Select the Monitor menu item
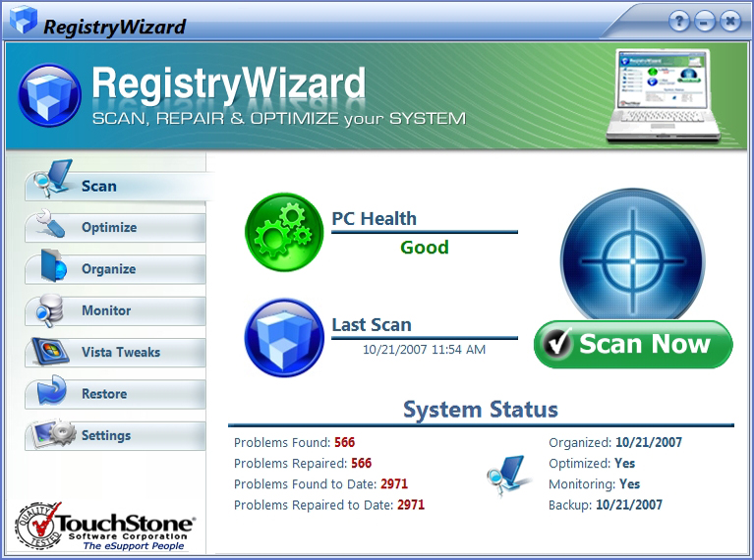754x560 pixels. 115,311
